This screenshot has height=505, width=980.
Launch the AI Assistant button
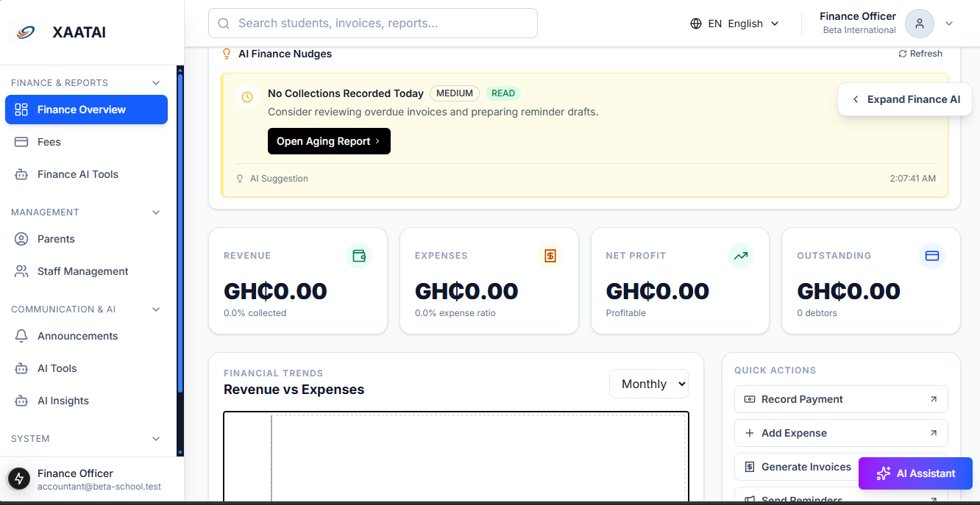click(x=915, y=473)
